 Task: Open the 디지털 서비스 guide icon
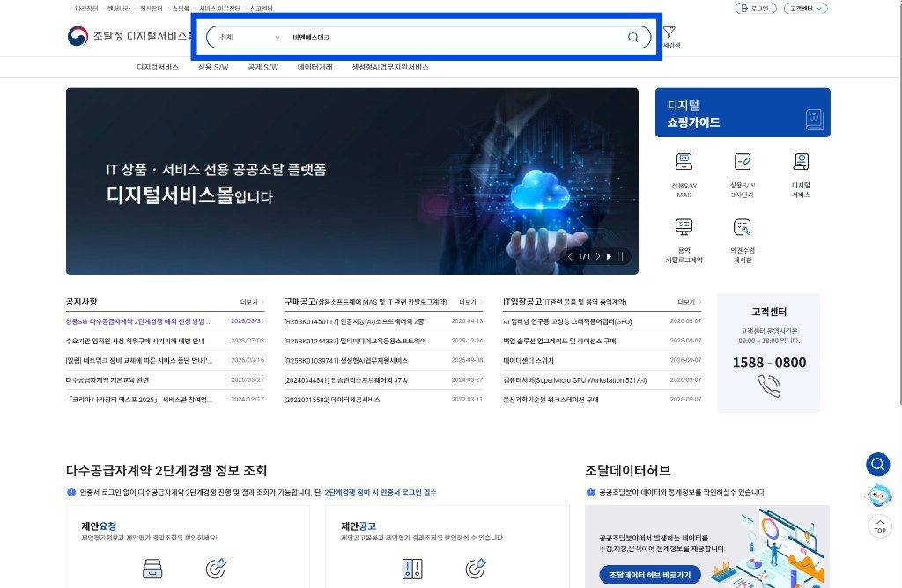point(801,161)
